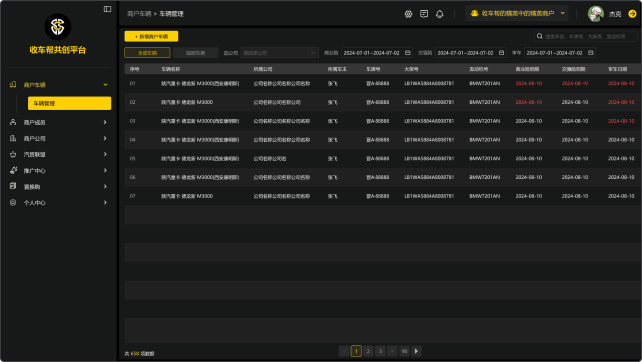Expand the 商户公司 menu chevron

click(x=105, y=138)
